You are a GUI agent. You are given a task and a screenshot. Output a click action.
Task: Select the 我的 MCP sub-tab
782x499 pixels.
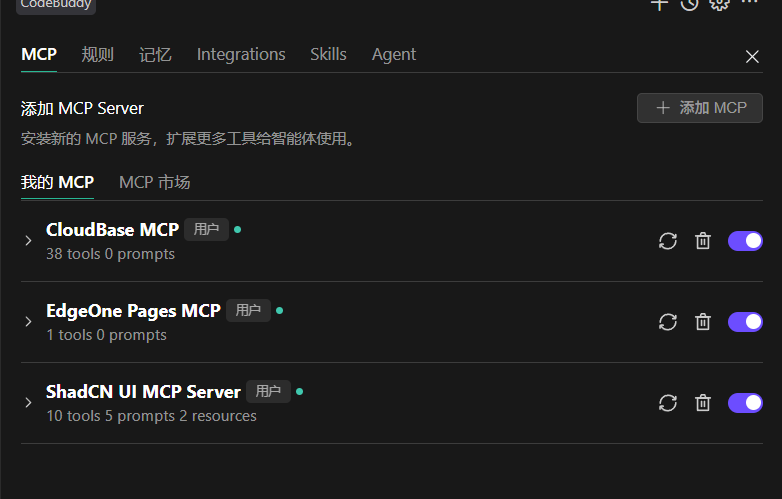(x=57, y=182)
